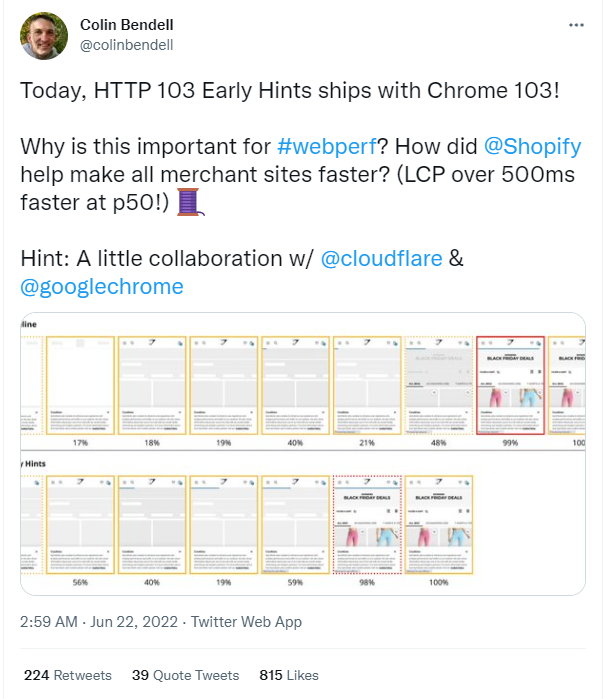The height and width of the screenshot is (699, 610).
Task: Open the filmstrip comparison image
Action: (x=303, y=454)
